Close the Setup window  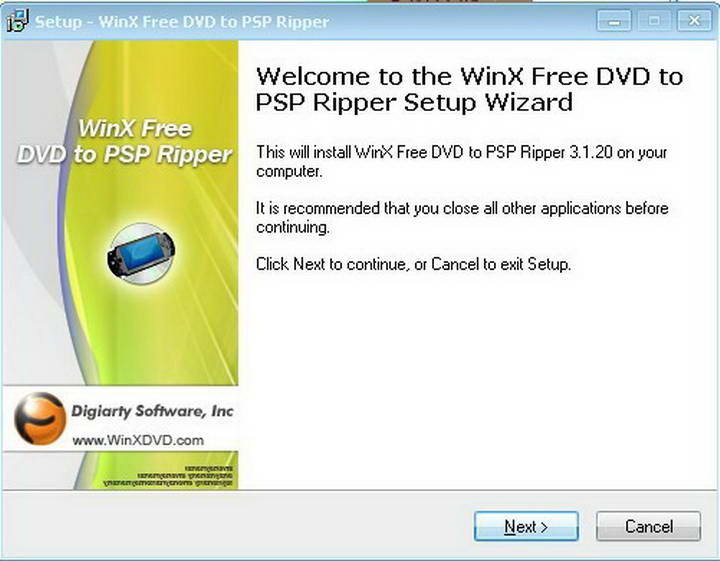coord(694,21)
